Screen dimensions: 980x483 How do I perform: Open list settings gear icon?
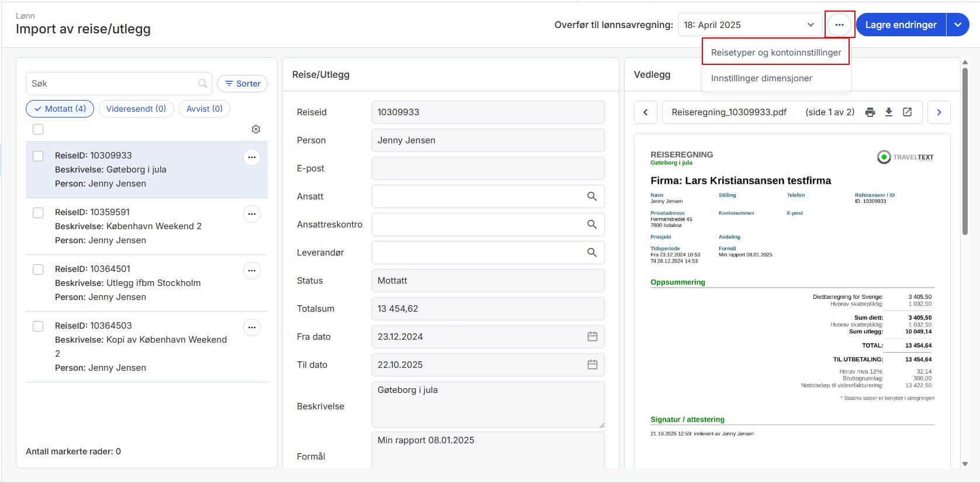(x=255, y=129)
